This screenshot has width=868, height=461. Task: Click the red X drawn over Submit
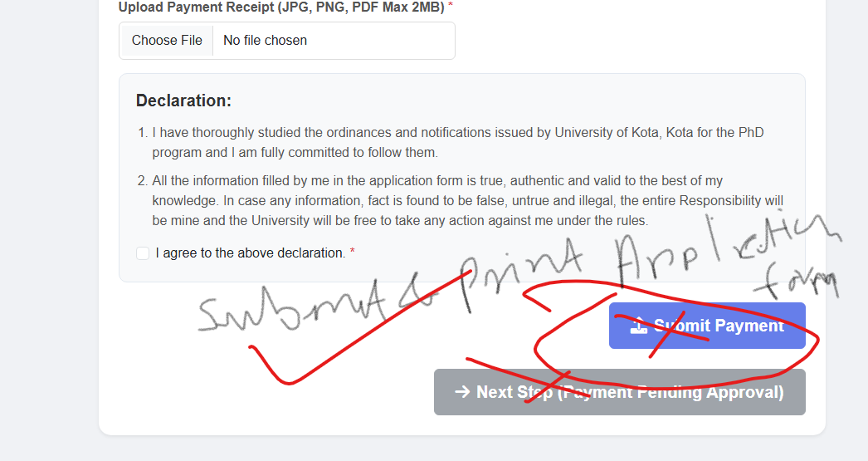tap(675, 330)
